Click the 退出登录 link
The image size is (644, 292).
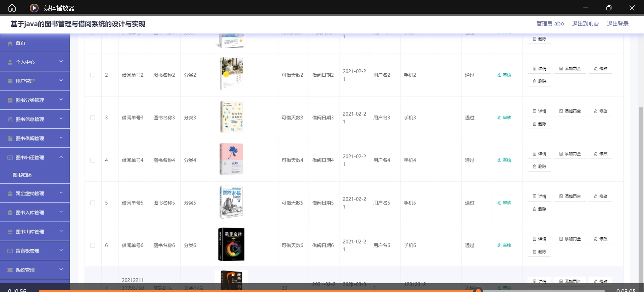click(618, 23)
